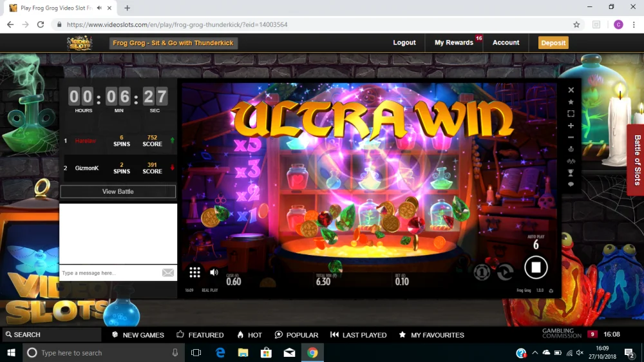Bookmark this page with the star
Image resolution: width=644 pixels, height=362 pixels.
point(576,24)
